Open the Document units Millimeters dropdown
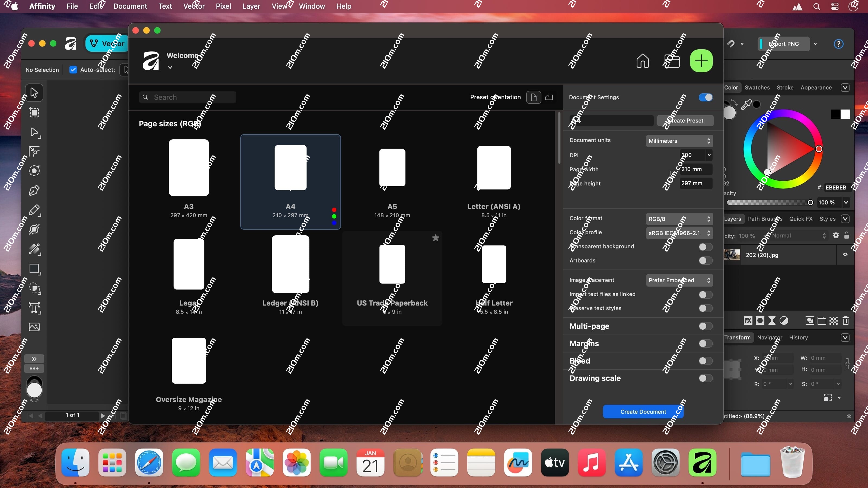868x488 pixels. (679, 141)
